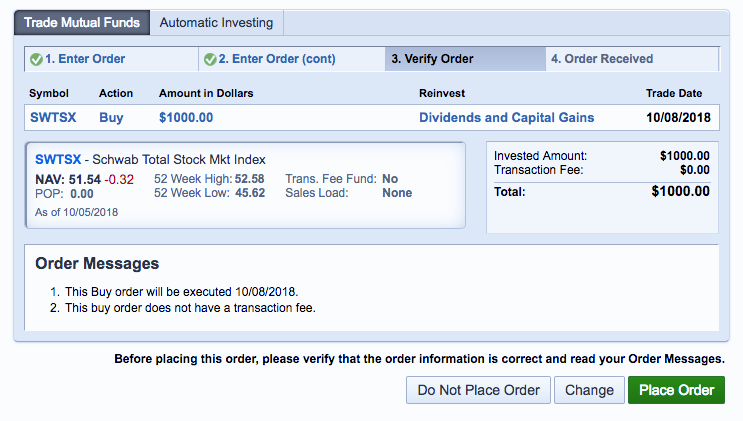The width and height of the screenshot is (743, 421).
Task: Click the checkmark beside Enter Order (cont)
Action: click(210, 59)
